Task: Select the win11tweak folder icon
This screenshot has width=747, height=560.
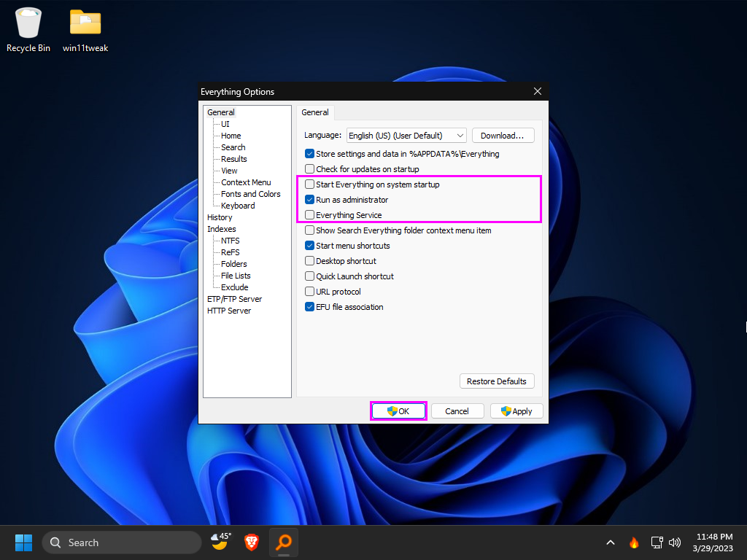Action: [x=85, y=29]
